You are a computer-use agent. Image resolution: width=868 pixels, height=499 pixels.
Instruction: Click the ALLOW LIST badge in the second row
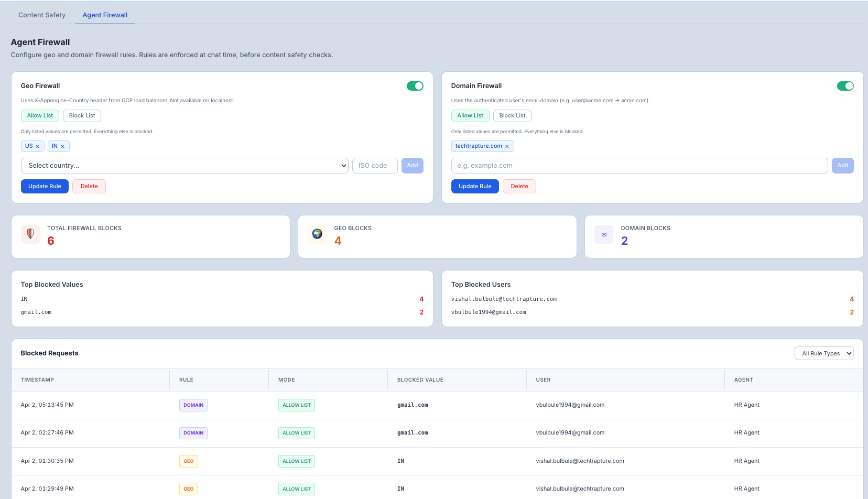point(297,432)
